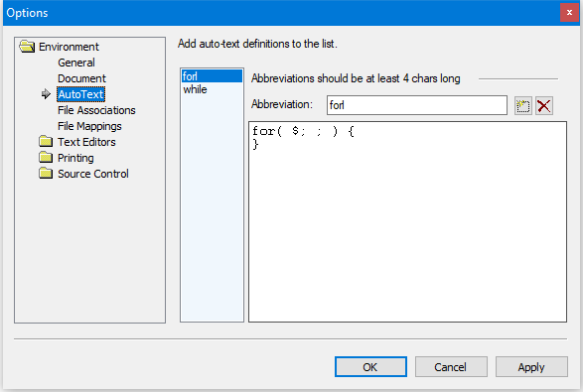Close the Options dialog window
This screenshot has width=583, height=392.
(569, 12)
